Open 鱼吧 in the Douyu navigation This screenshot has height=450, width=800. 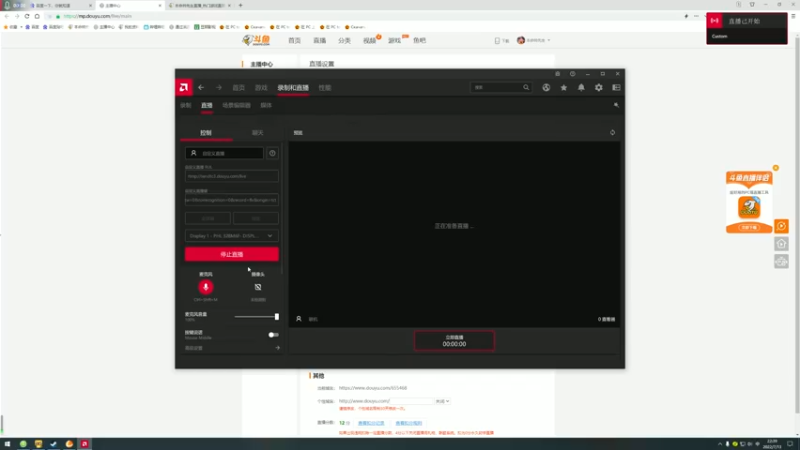(419, 40)
